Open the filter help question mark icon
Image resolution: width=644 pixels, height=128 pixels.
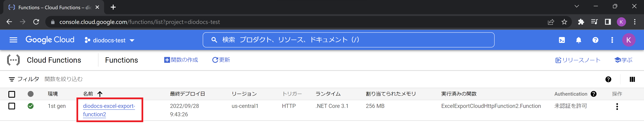pyautogui.click(x=608, y=79)
